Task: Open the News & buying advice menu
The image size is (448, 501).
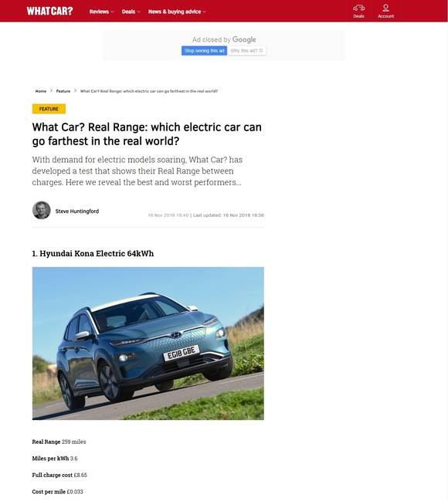Action: (x=175, y=12)
